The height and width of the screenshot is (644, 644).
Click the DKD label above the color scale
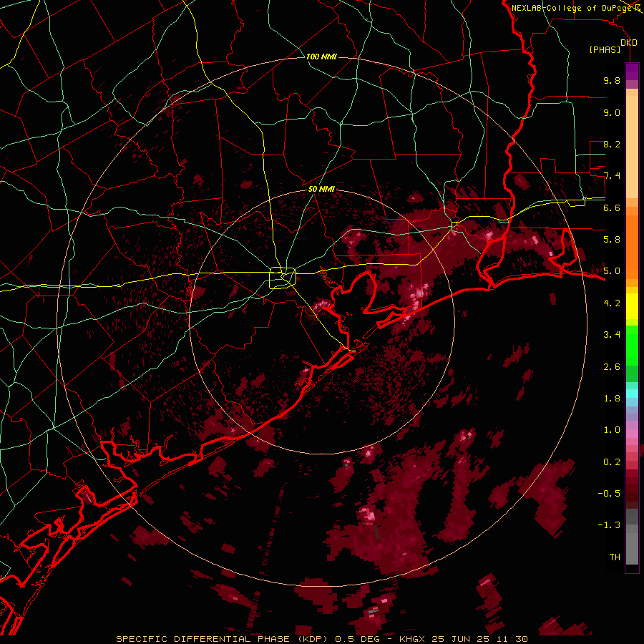pos(628,42)
